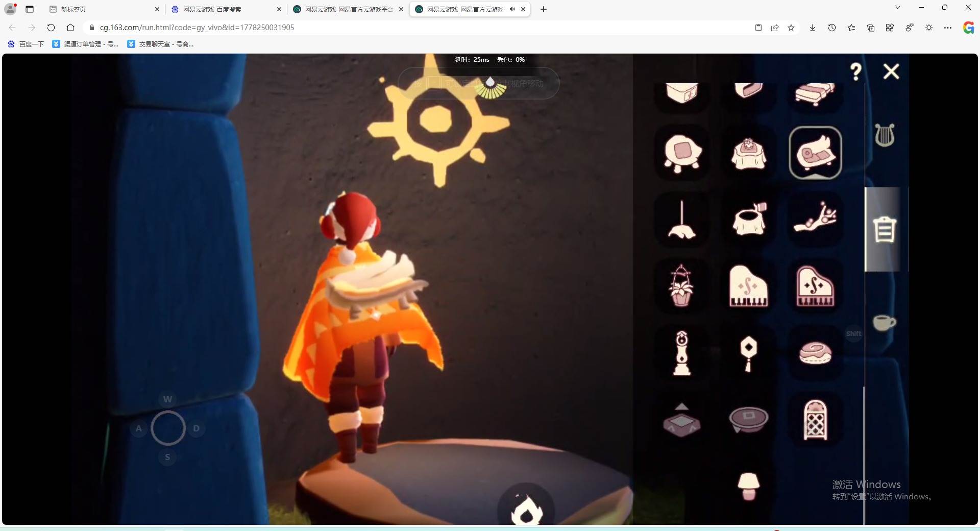Screen dimensions: 980x531
Task: Pick the highlighted chaise lounge furniture item
Action: tap(815, 153)
